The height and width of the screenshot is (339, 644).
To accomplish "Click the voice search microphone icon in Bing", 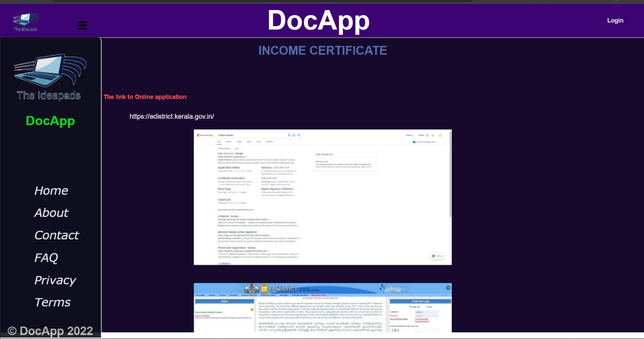I will tap(289, 135).
